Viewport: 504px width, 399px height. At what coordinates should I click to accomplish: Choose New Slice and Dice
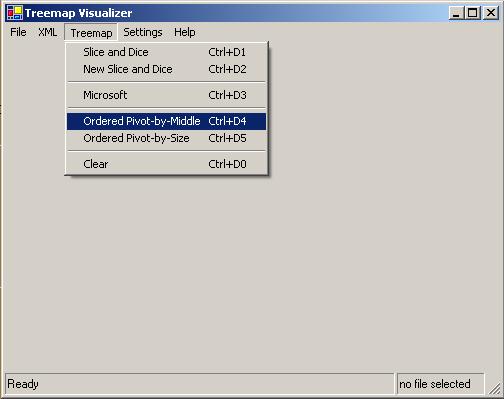pos(166,69)
